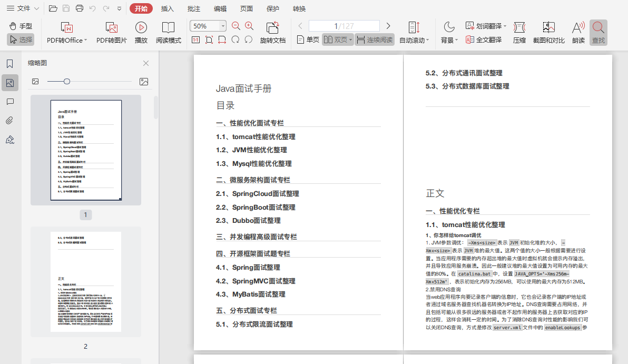Expand the 双页 dropdown arrow

pos(350,40)
